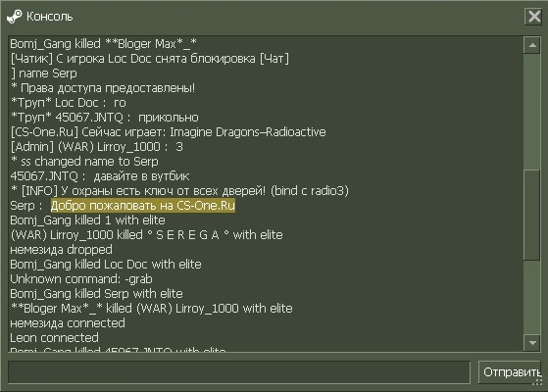Click line 'Leon connected'
Screen dimensions: 548x392
(x=55, y=337)
